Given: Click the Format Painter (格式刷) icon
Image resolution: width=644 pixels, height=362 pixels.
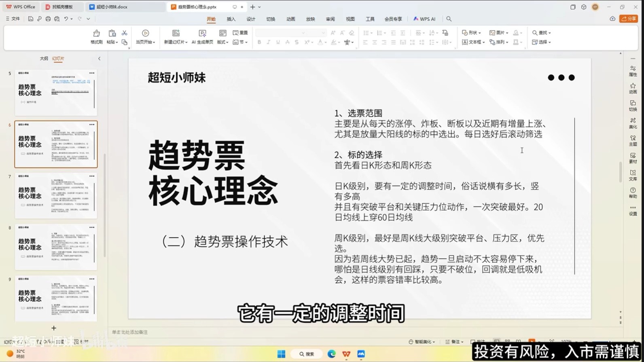Looking at the screenshot, I should pos(96,33).
